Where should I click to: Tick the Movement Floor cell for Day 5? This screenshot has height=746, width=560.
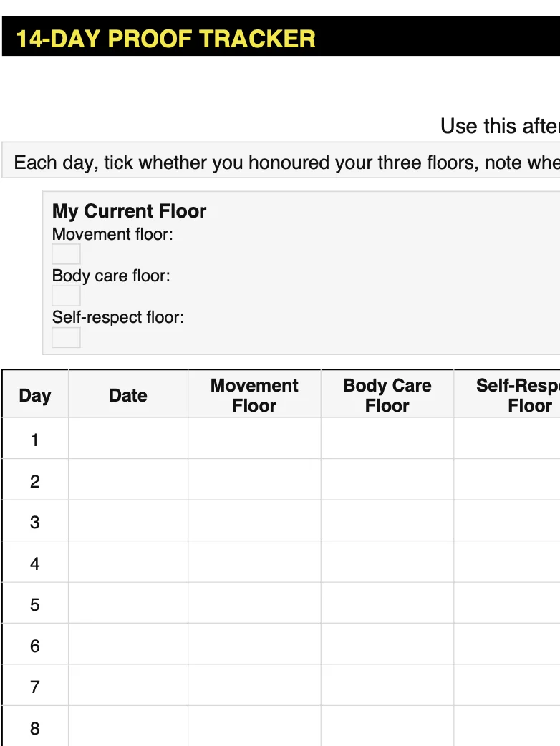[254, 603]
